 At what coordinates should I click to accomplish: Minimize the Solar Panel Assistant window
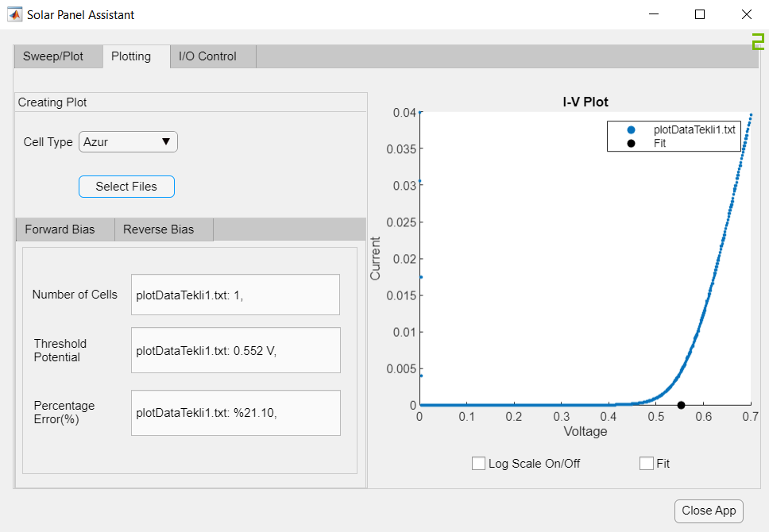click(654, 15)
